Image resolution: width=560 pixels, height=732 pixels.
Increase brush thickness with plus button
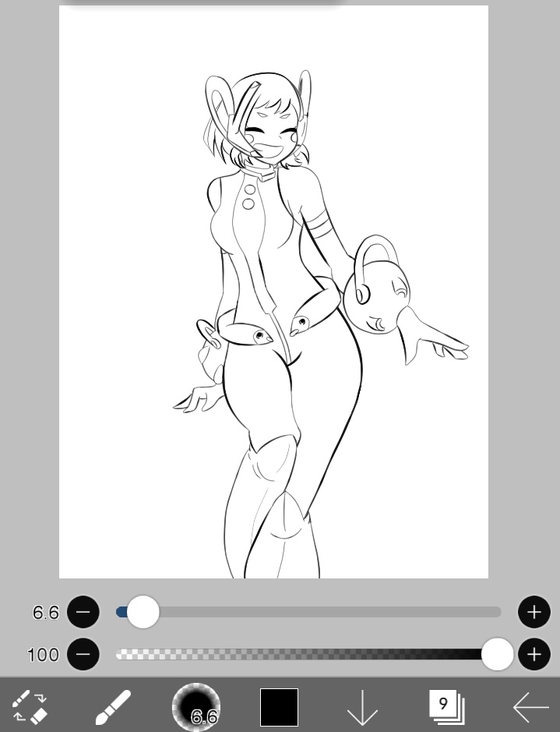(534, 611)
